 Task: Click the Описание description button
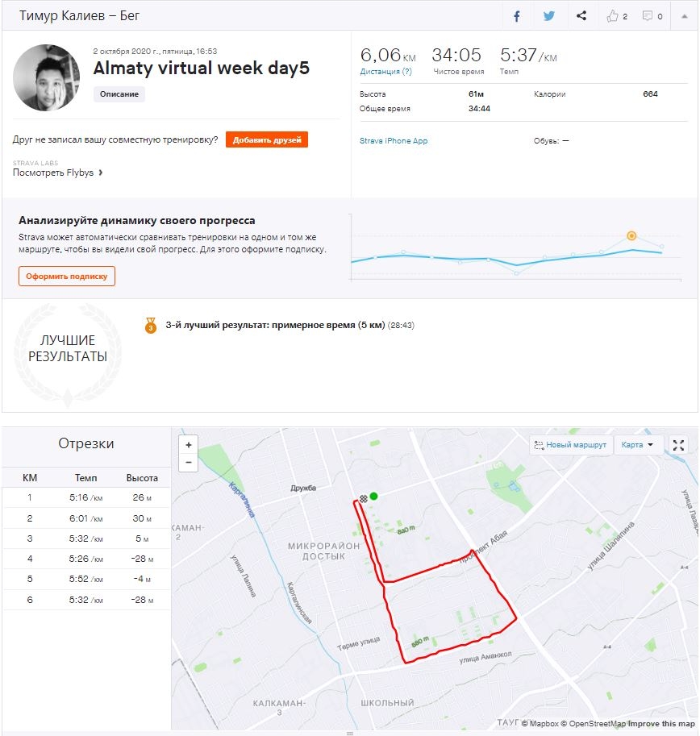pyautogui.click(x=119, y=94)
